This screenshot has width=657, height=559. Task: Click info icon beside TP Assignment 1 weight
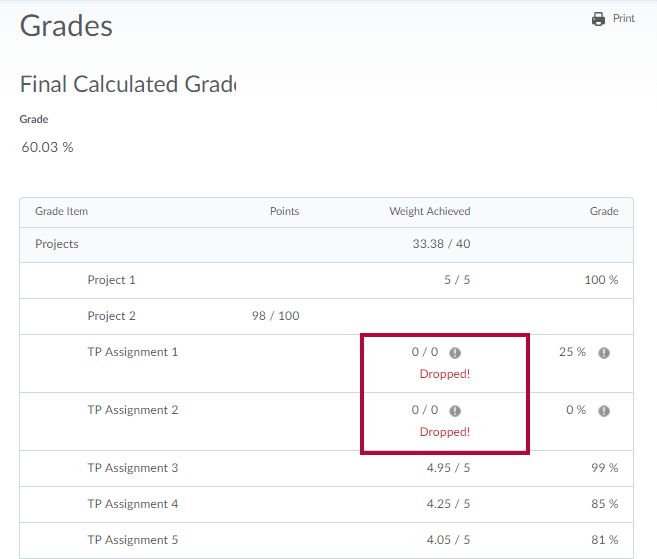pyautogui.click(x=455, y=353)
